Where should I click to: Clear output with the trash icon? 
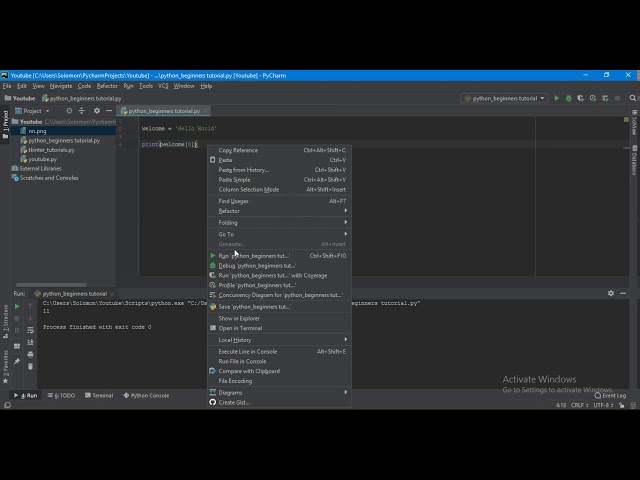[x=30, y=366]
